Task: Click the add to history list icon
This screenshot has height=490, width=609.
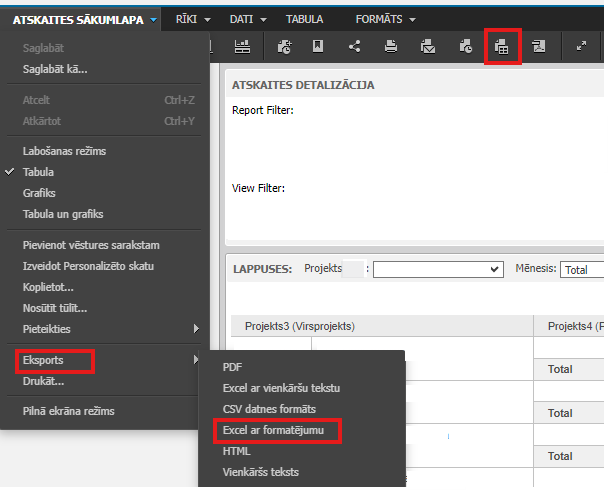Action: click(x=284, y=47)
